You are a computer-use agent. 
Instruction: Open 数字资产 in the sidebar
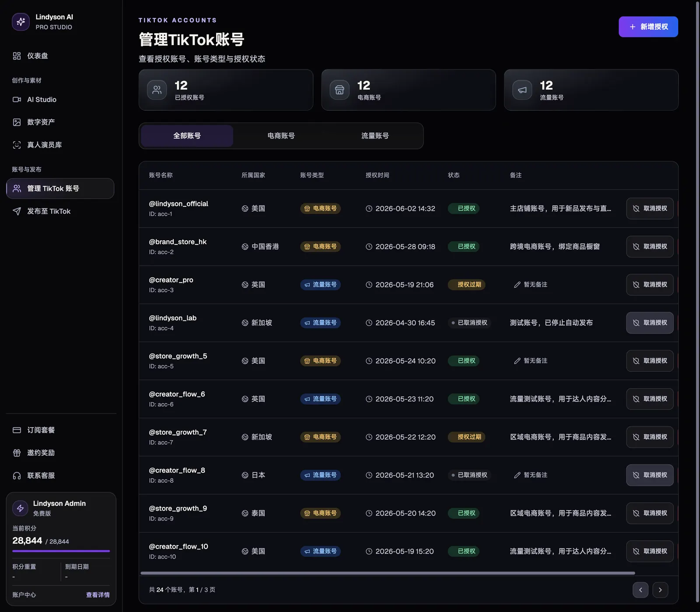tap(60, 122)
